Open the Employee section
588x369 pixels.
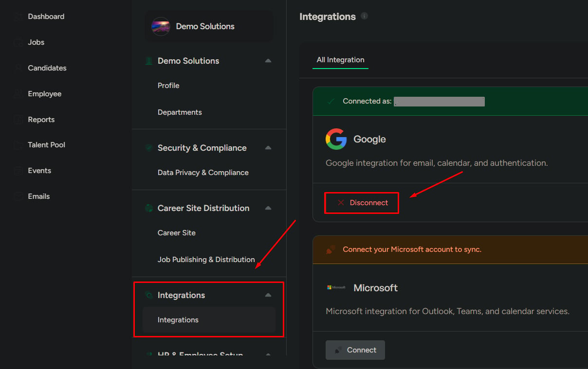click(45, 94)
